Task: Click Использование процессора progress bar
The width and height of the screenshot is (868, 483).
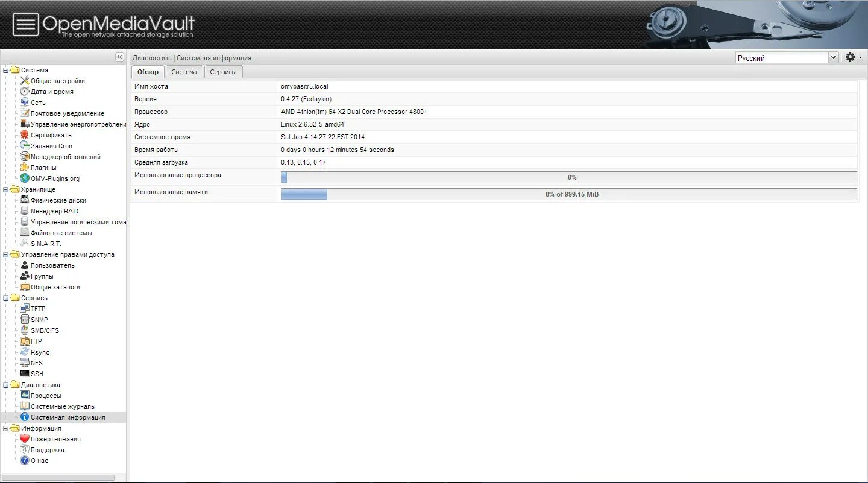Action: pyautogui.click(x=568, y=177)
